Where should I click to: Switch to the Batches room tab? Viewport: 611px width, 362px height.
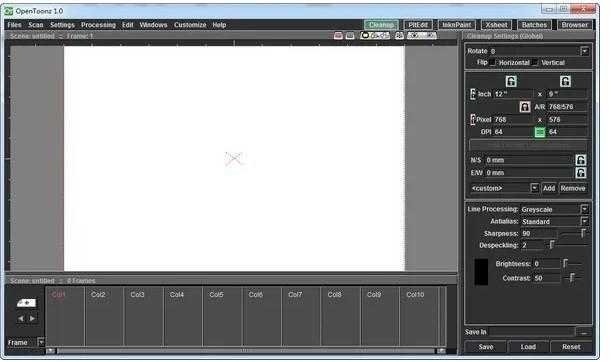click(534, 25)
